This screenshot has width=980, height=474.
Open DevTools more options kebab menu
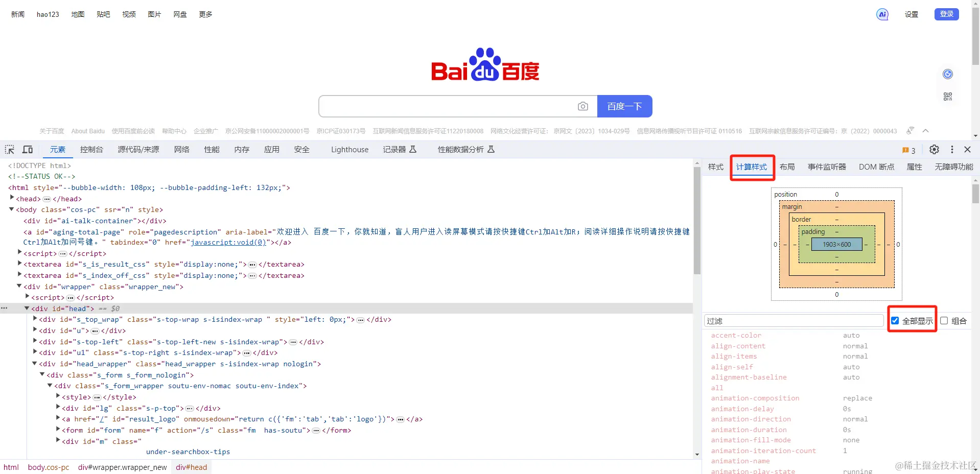pos(952,150)
